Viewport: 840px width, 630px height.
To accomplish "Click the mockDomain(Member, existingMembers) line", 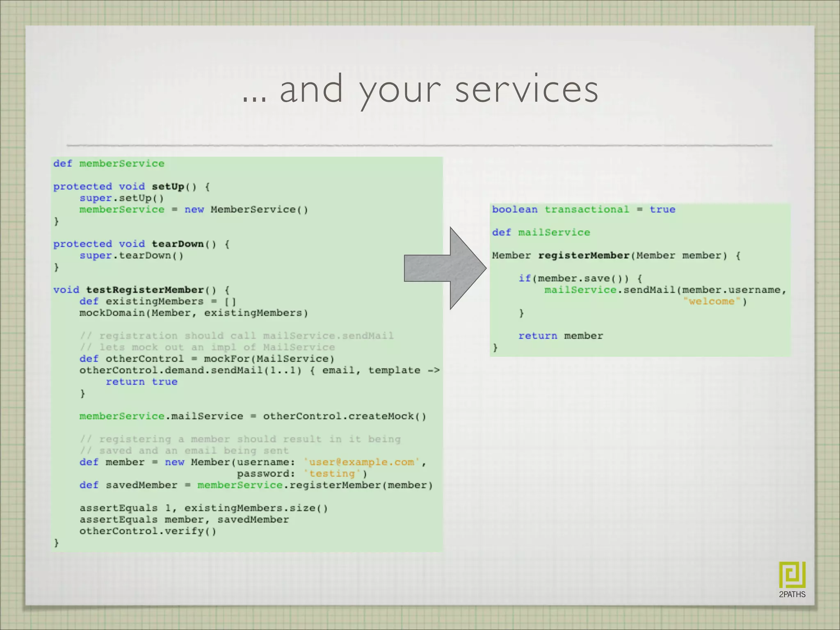I will pyautogui.click(x=194, y=313).
